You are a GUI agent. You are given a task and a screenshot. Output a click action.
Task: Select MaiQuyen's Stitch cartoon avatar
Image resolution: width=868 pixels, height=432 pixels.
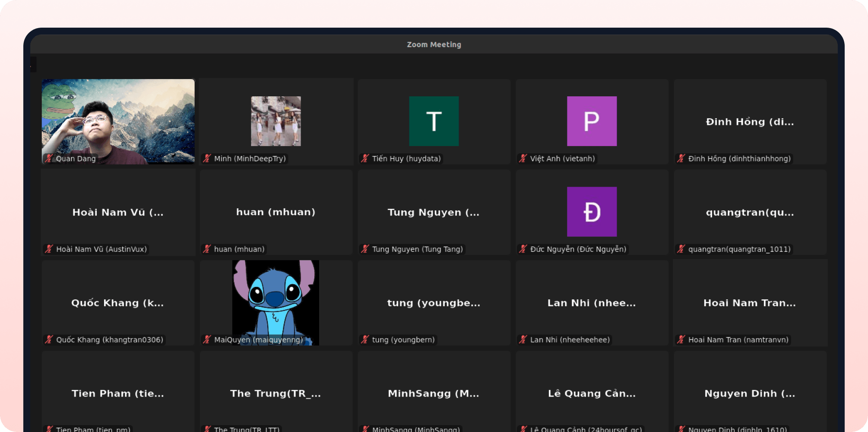(x=276, y=298)
